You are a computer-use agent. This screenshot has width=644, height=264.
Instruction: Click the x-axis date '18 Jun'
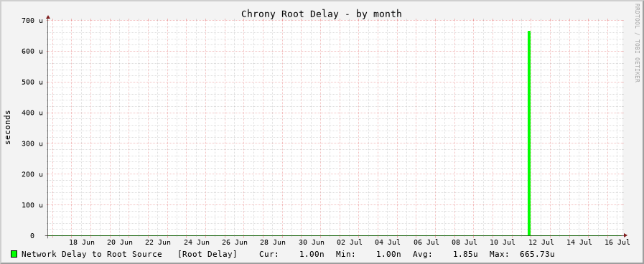tap(81, 242)
